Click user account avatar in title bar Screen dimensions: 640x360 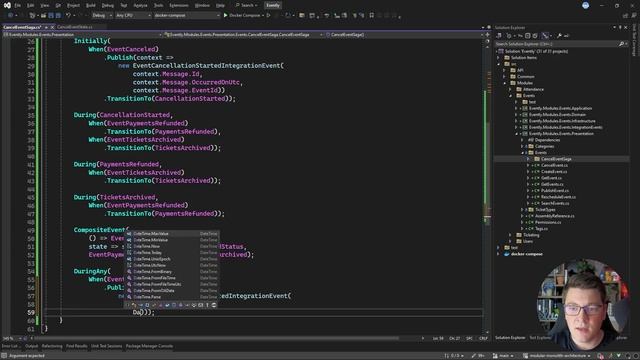click(x=585, y=5)
